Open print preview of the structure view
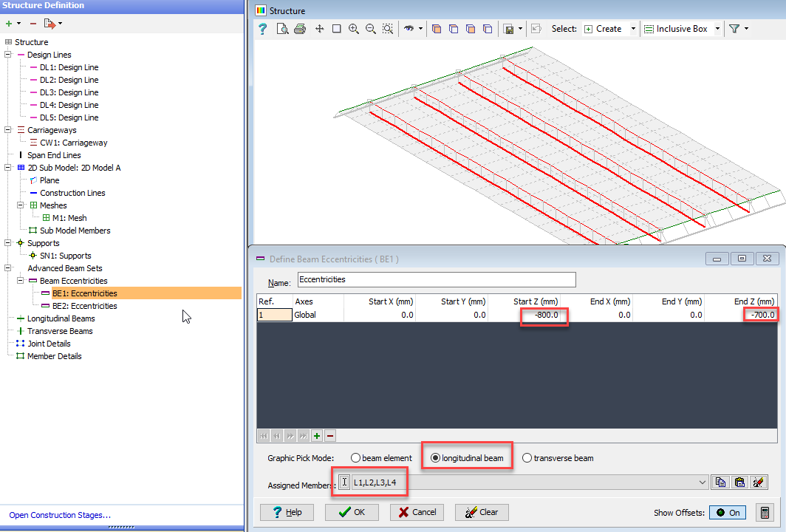The image size is (786, 532). pos(281,28)
